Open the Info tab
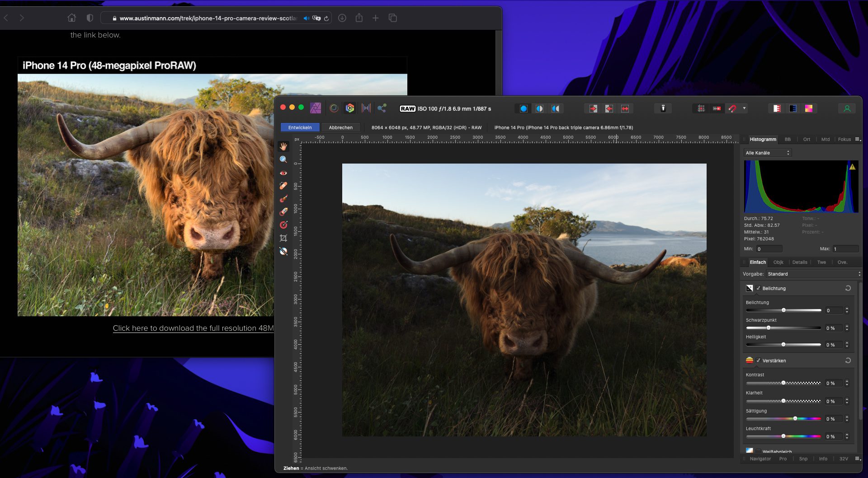 [823, 459]
